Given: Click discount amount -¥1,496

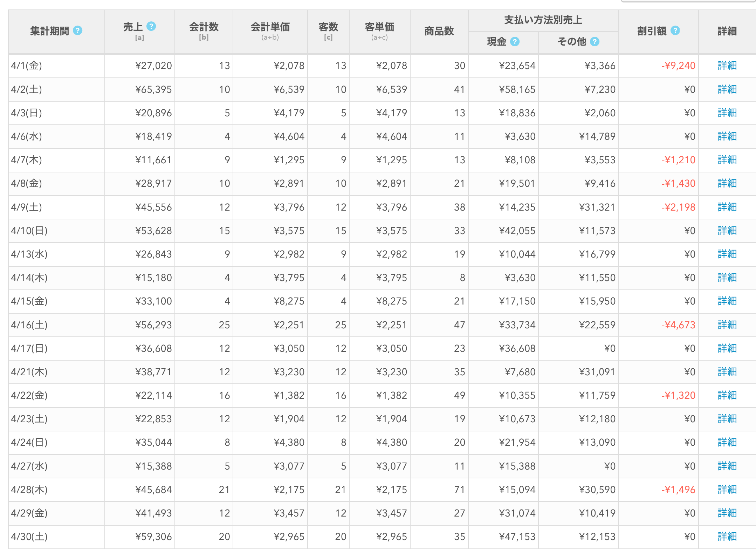Looking at the screenshot, I should 678,490.
